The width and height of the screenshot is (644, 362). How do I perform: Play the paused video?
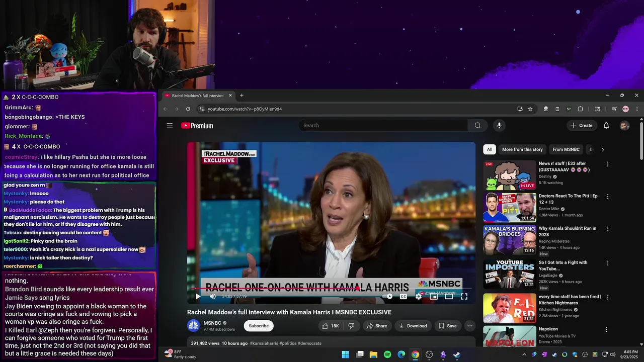(x=198, y=297)
